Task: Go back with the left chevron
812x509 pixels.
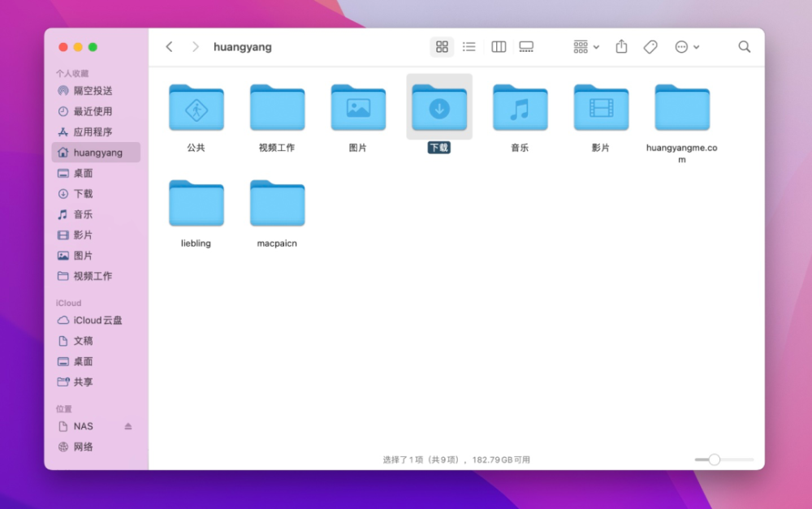Action: pyautogui.click(x=169, y=47)
